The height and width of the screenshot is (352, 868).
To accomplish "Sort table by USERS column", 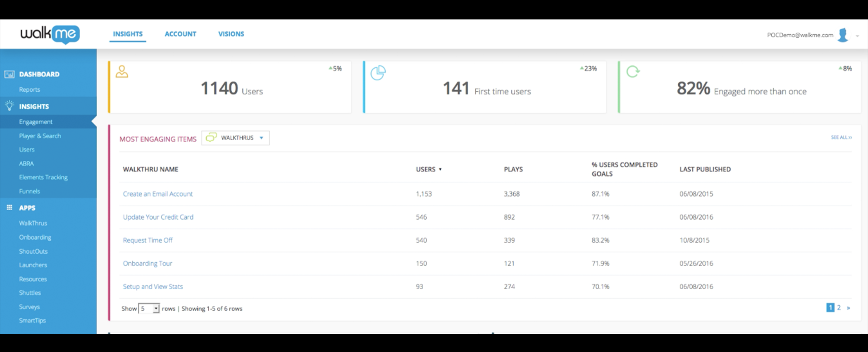I will pyautogui.click(x=429, y=169).
